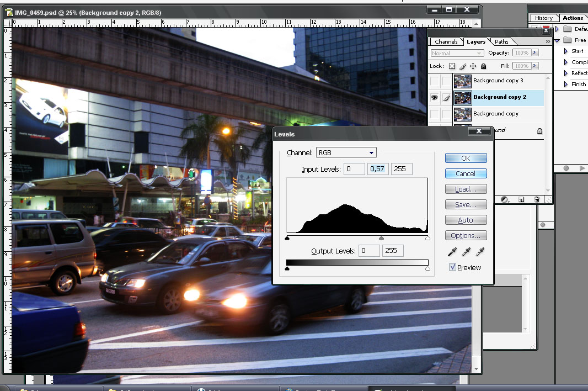588x391 pixels.
Task: Click the new adjustment layer icon in Layers panel
Action: coord(505,199)
